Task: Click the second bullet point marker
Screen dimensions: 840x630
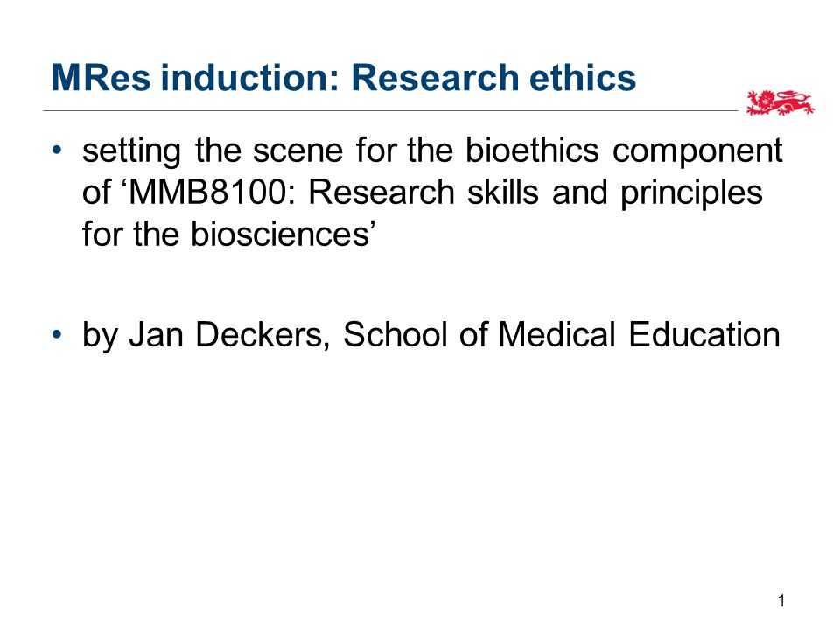Action: (58, 335)
